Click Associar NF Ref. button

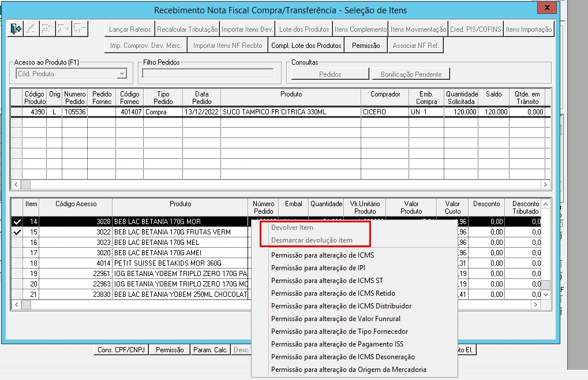point(415,46)
